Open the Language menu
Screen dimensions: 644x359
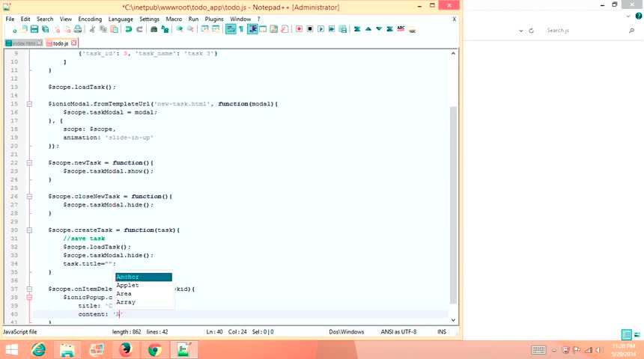(x=121, y=19)
